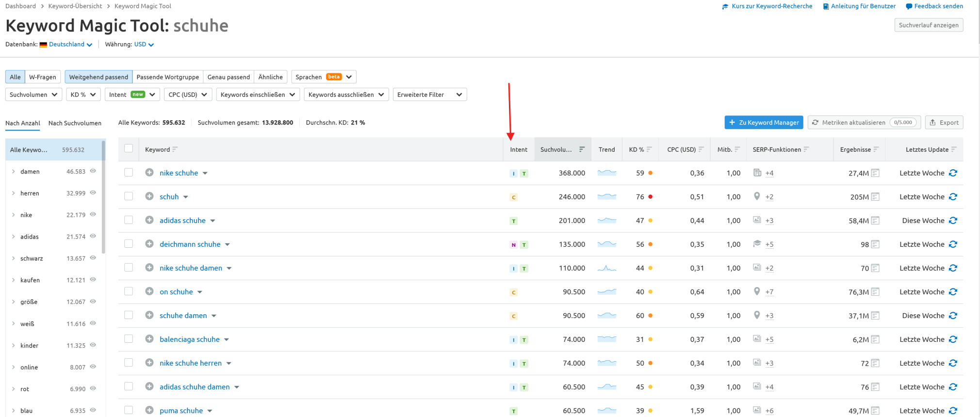Viewport: 980px width, 417px height.
Task: Click yellow KD dot in adidas schuhe row
Action: [x=650, y=220]
